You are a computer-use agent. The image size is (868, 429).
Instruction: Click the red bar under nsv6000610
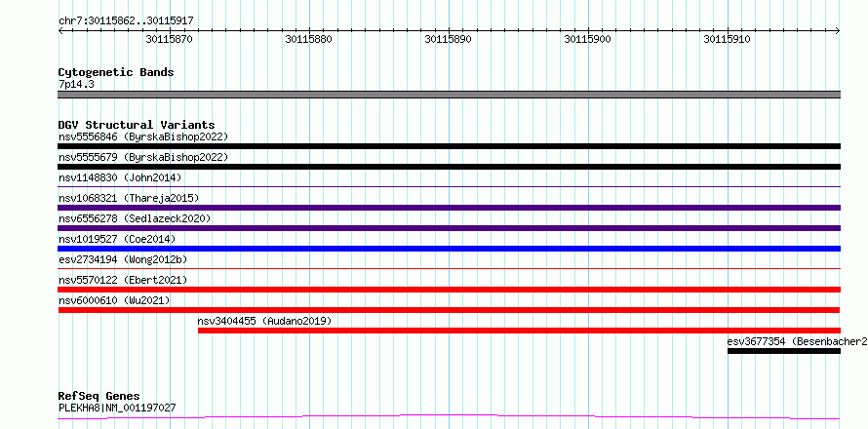point(449,310)
